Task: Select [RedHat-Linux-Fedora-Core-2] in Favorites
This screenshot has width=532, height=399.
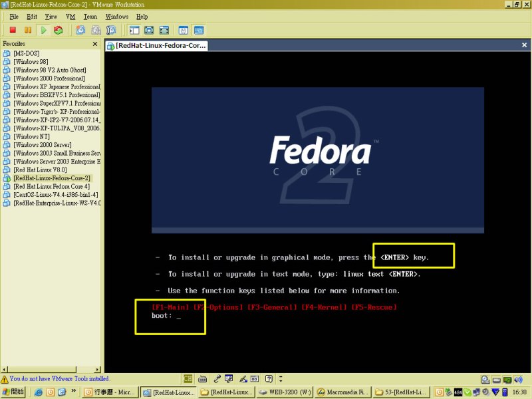Action: [52, 178]
